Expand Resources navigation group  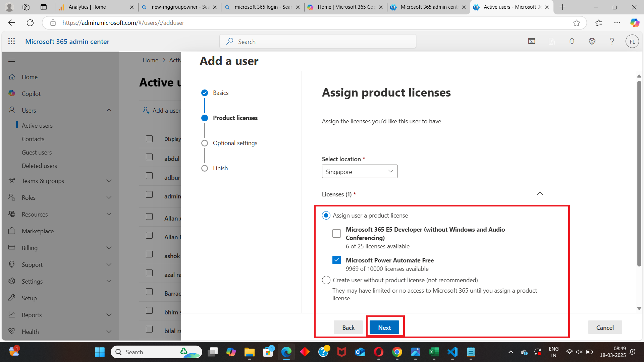coord(109,214)
